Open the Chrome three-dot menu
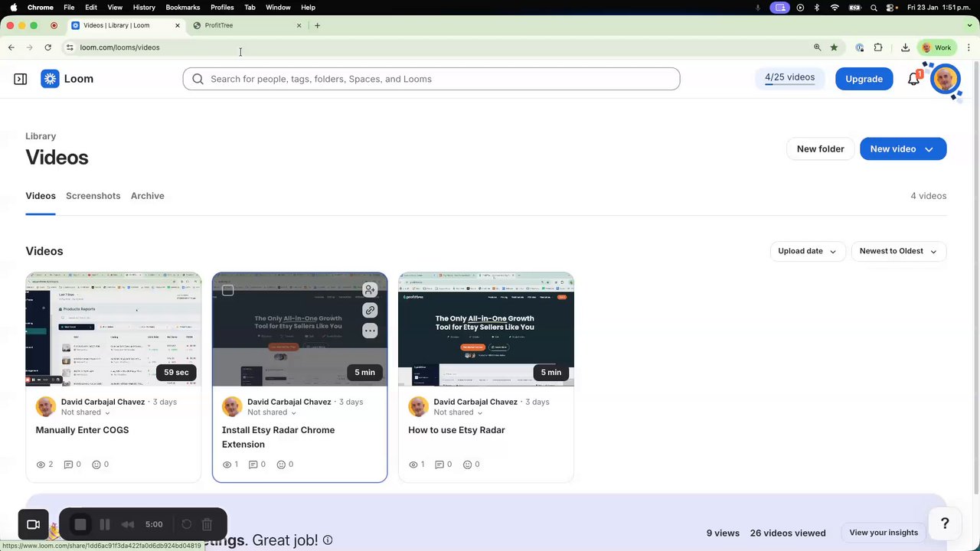This screenshot has width=980, height=551. (969, 47)
